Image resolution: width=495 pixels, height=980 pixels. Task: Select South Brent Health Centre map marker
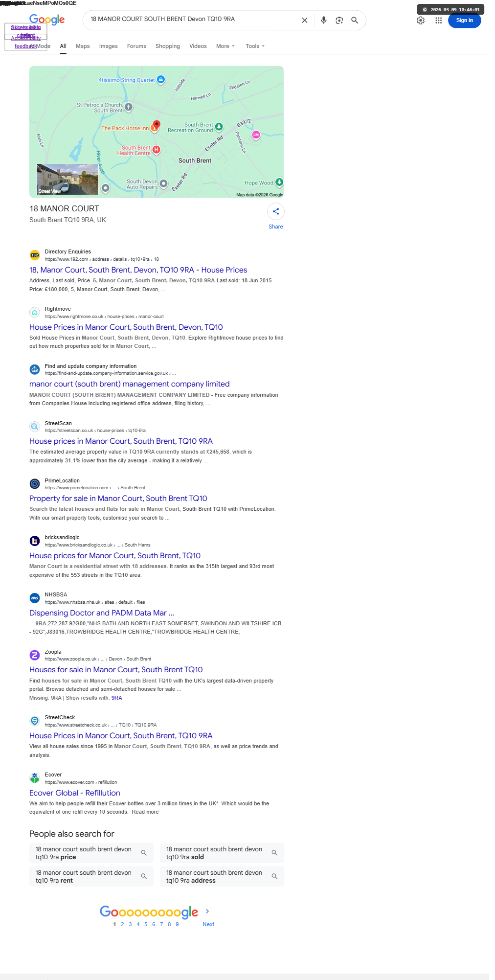click(x=156, y=149)
